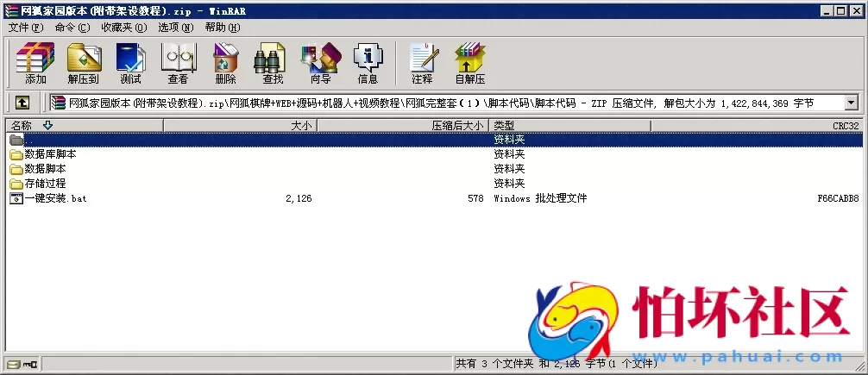Click the archive icon in address bar
This screenshot has width=868, height=375.
pyautogui.click(x=59, y=103)
